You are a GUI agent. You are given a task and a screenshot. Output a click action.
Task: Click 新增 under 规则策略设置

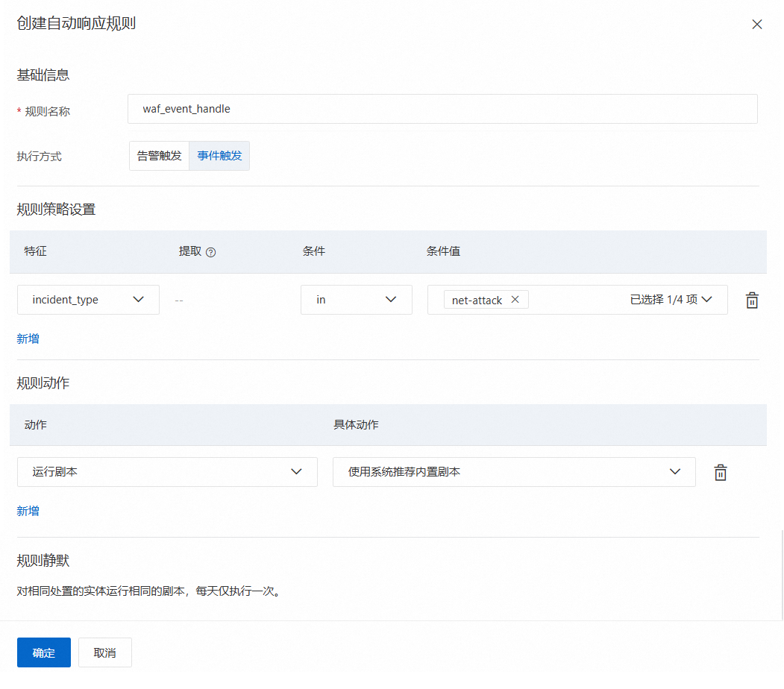(28, 339)
